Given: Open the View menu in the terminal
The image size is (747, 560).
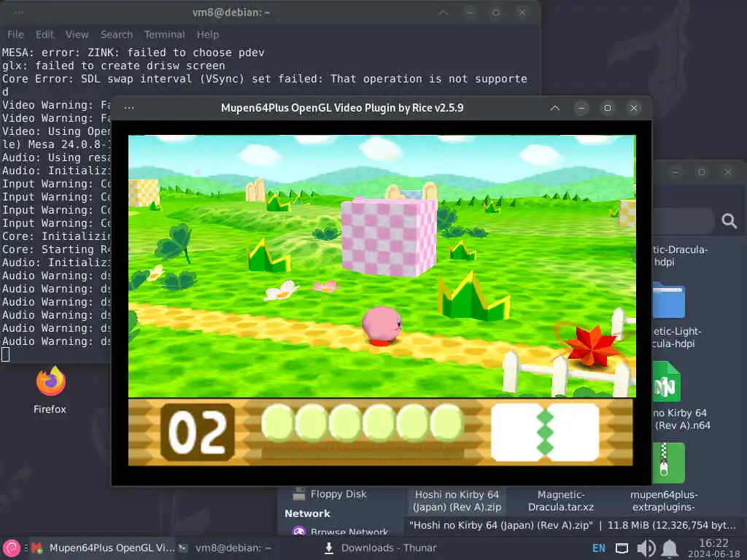Looking at the screenshot, I should 77,34.
